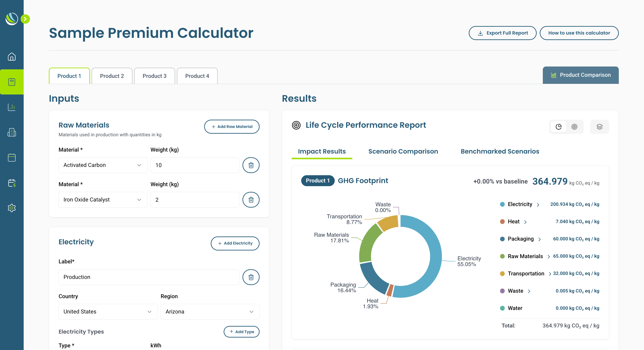This screenshot has width=644, height=350.
Task: Open the bar chart analytics sidebar icon
Action: (11, 107)
